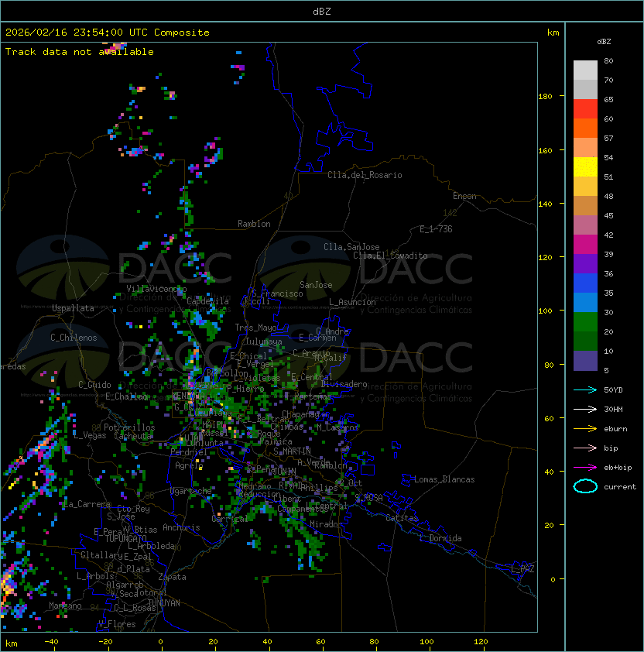This screenshot has height=652, width=644.
Task: Click the cyan 'current' ellipse legend icon
Action: tap(585, 486)
